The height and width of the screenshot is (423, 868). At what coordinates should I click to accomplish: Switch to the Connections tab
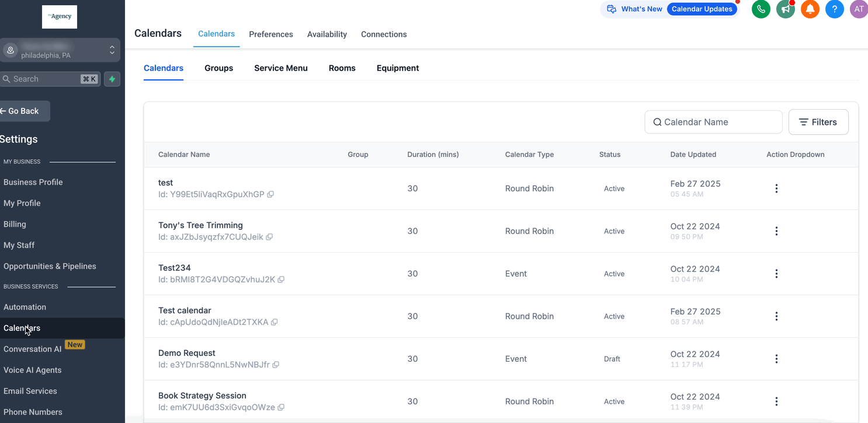click(x=384, y=34)
